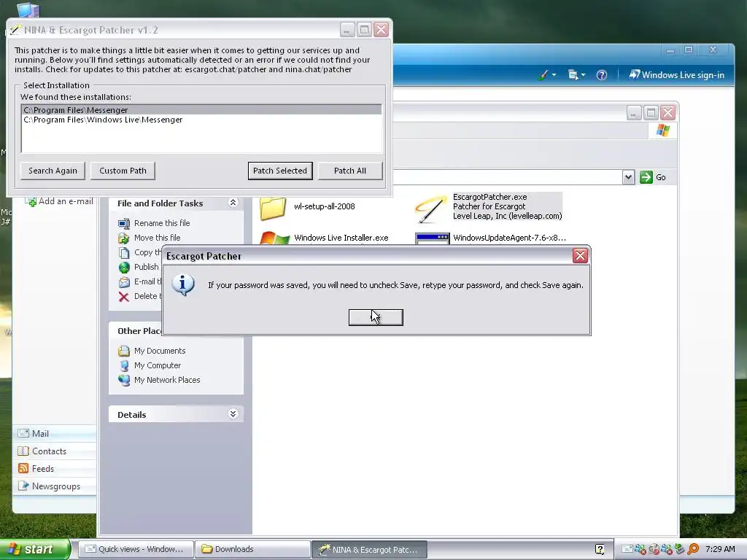This screenshot has width=747, height=560.
Task: Close the Escargot Patcher info dialog
Action: [x=580, y=256]
